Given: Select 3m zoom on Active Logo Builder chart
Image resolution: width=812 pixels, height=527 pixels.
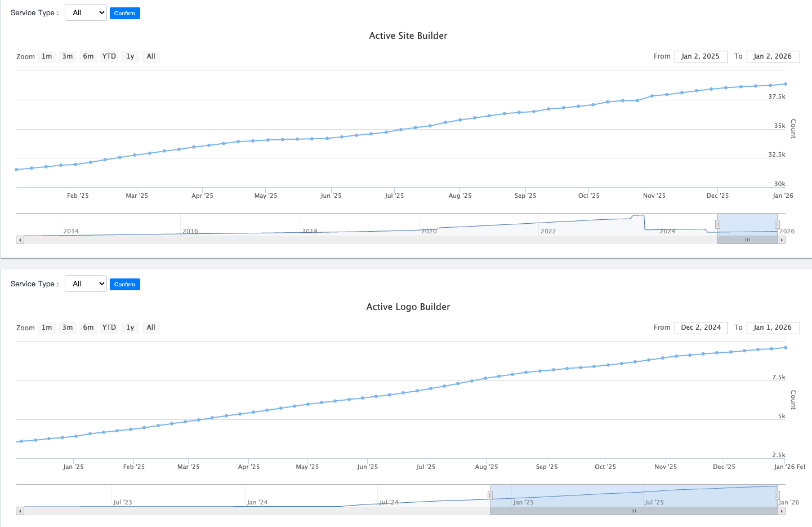Looking at the screenshot, I should tap(68, 327).
